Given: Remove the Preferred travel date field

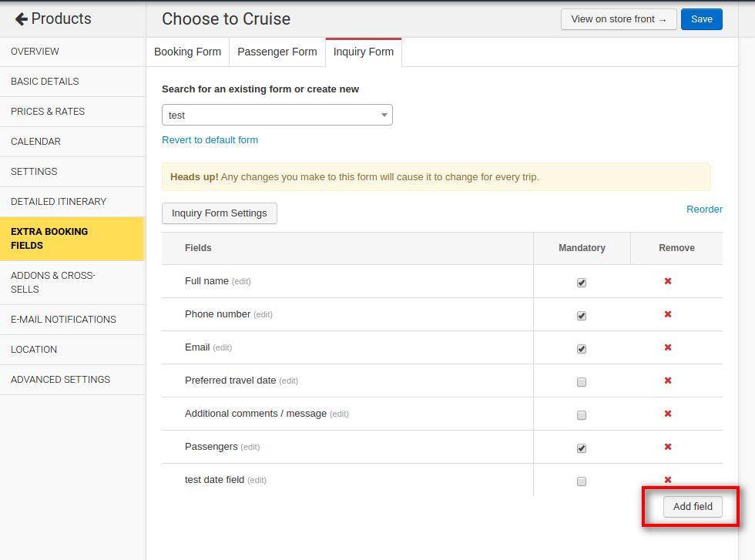Looking at the screenshot, I should click(668, 381).
